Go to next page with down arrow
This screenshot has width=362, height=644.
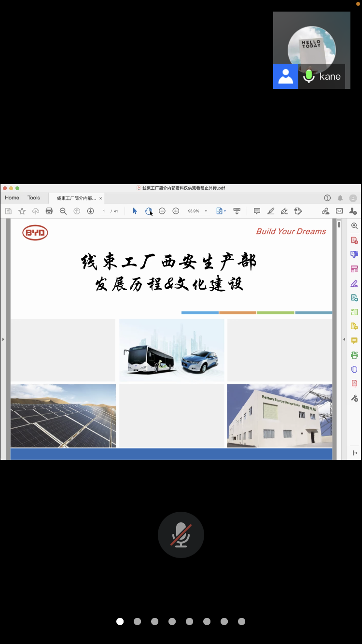click(90, 211)
